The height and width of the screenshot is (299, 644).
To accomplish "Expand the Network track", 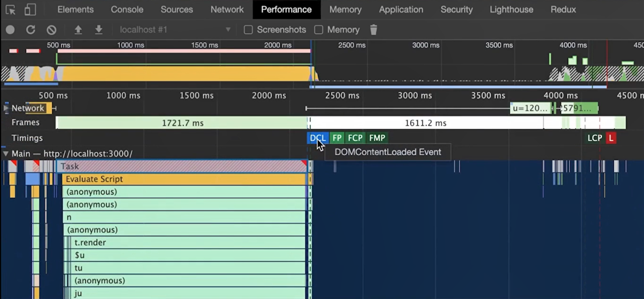I will [5, 108].
